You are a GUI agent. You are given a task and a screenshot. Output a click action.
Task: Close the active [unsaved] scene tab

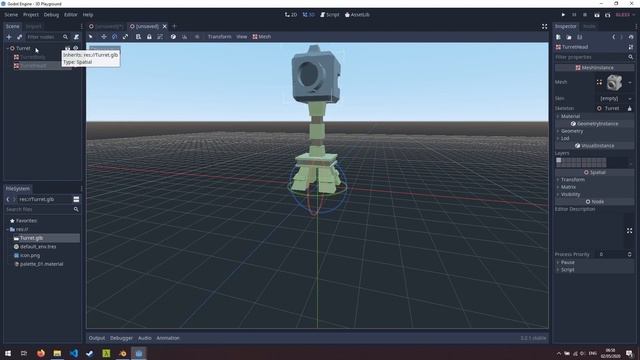[x=164, y=26]
